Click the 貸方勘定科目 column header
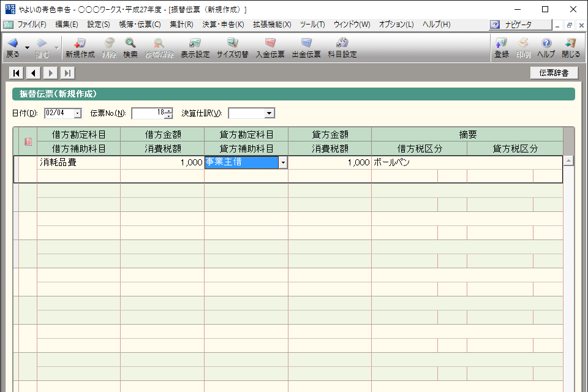The width and height of the screenshot is (588, 392). [x=246, y=134]
